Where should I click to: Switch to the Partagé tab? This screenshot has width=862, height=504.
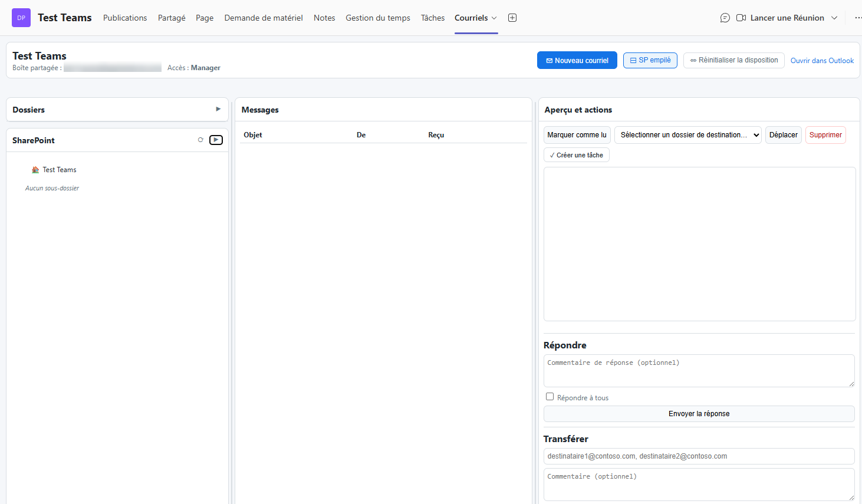click(172, 18)
